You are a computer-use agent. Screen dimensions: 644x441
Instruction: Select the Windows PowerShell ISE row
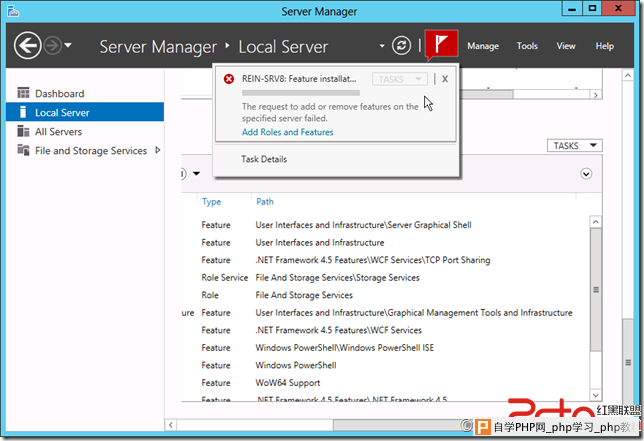click(x=385, y=348)
